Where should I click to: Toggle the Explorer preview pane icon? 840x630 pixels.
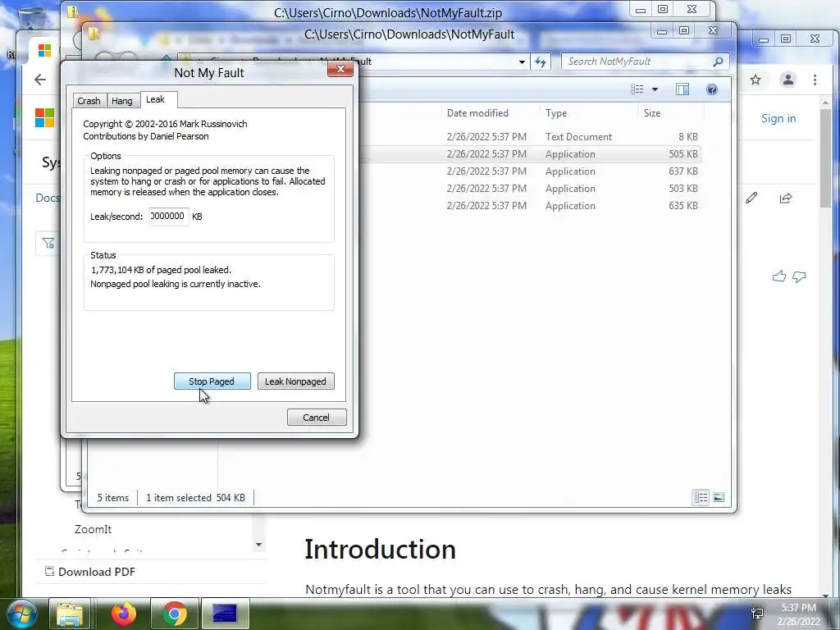point(682,89)
